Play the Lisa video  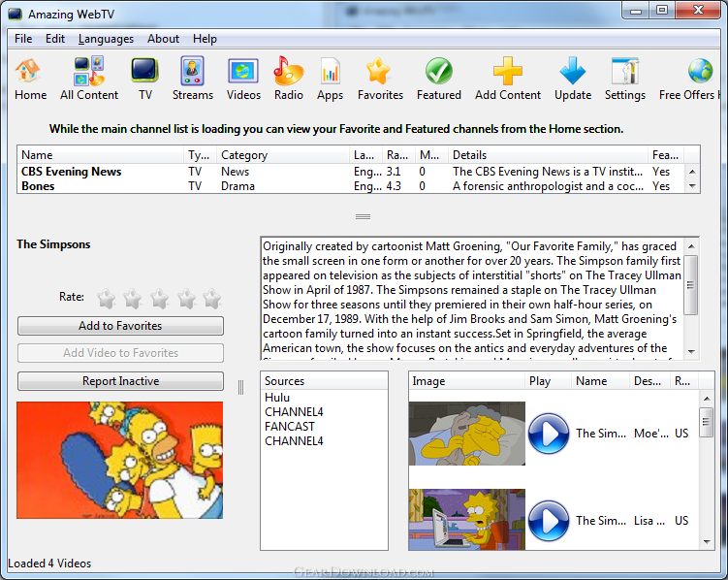pyautogui.click(x=549, y=521)
